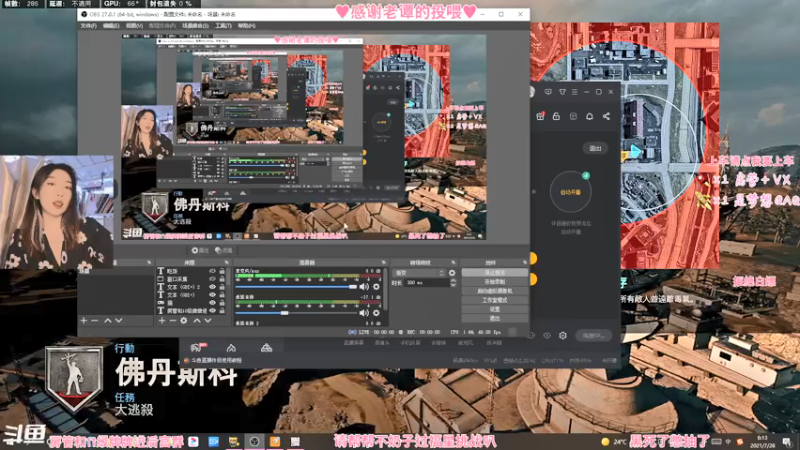
Task: Click the 开始录制 button
Action: click(494, 282)
